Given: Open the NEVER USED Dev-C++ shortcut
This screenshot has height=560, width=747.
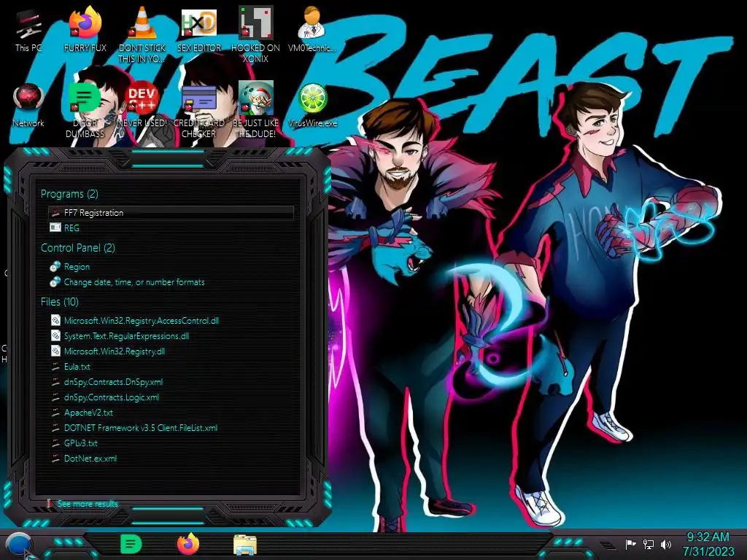Looking at the screenshot, I should point(142,105).
